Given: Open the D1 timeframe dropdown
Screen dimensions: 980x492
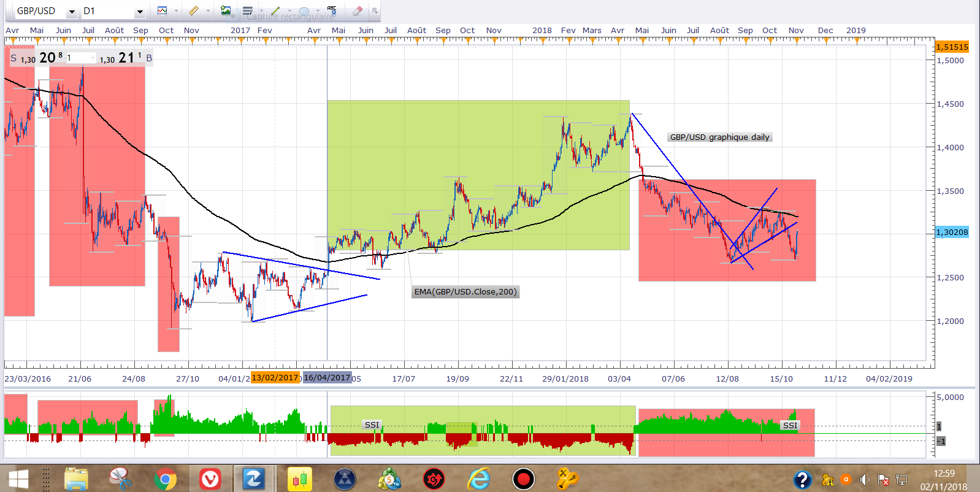Looking at the screenshot, I should click(x=140, y=12).
